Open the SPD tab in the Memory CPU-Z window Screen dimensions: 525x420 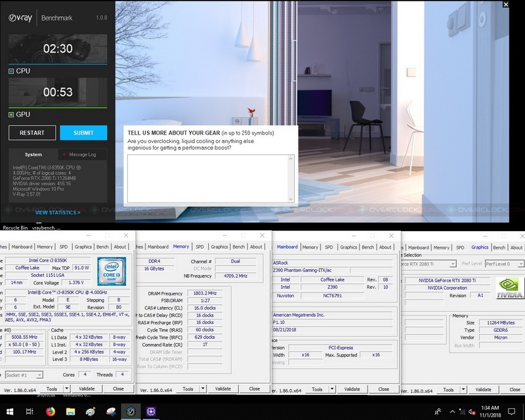[199, 247]
